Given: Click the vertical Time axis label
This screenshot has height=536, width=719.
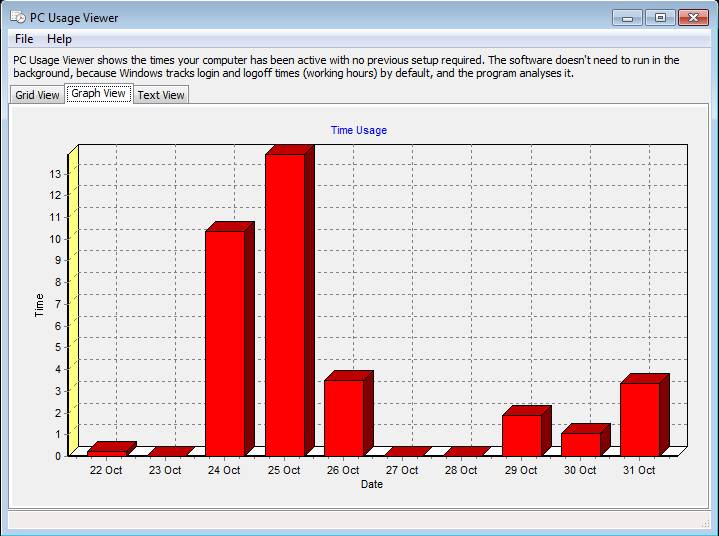Looking at the screenshot, I should (x=39, y=305).
